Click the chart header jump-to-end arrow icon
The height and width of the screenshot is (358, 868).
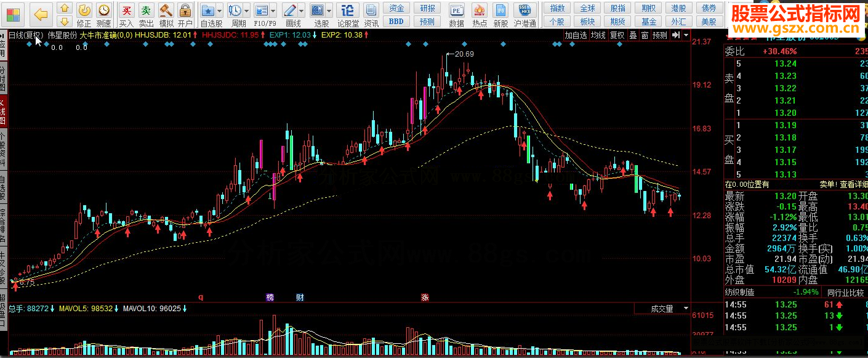[675, 35]
